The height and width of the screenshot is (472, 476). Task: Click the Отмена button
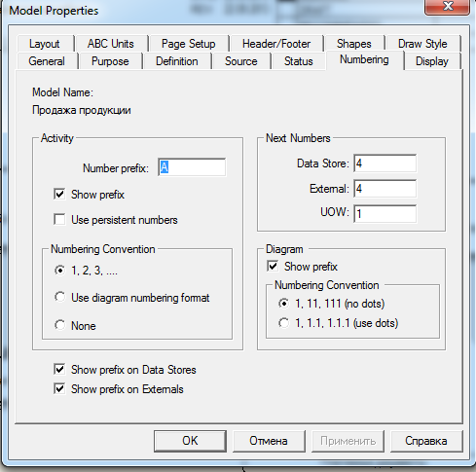(269, 441)
